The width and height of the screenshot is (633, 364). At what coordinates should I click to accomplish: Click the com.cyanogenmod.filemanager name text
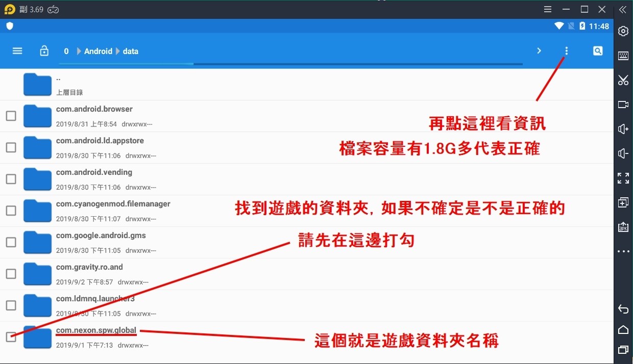113,204
